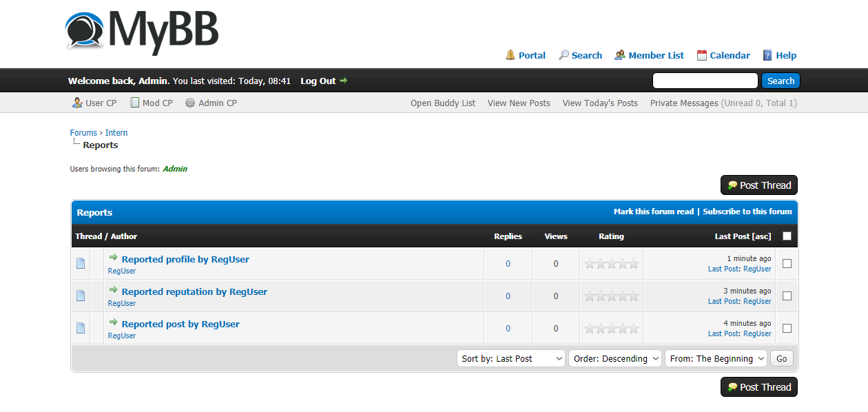Click rating stars for Reported post thread
Image resolution: width=868 pixels, height=412 pixels.
click(x=612, y=328)
